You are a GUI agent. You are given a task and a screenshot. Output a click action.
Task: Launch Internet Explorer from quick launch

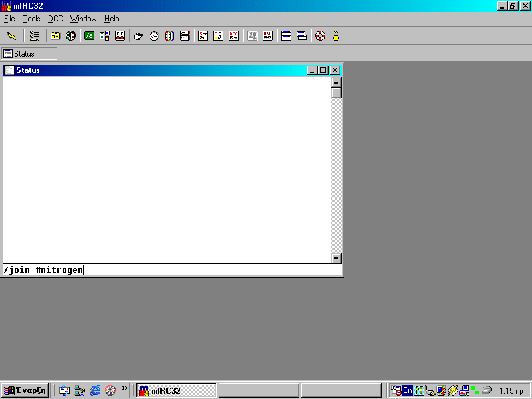[x=95, y=390]
